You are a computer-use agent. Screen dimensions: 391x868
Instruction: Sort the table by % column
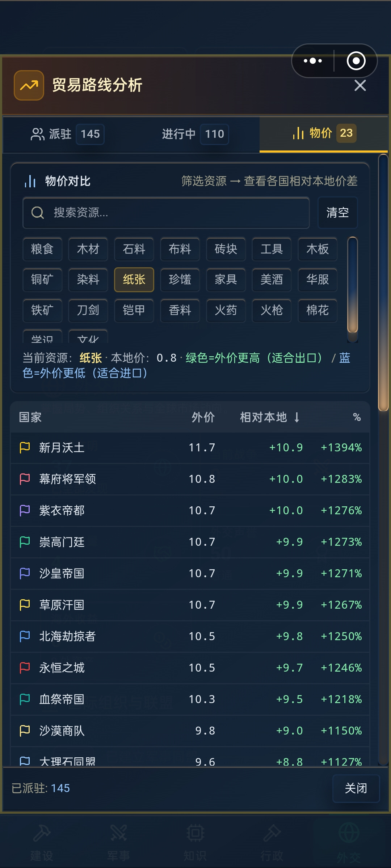pyautogui.click(x=357, y=417)
